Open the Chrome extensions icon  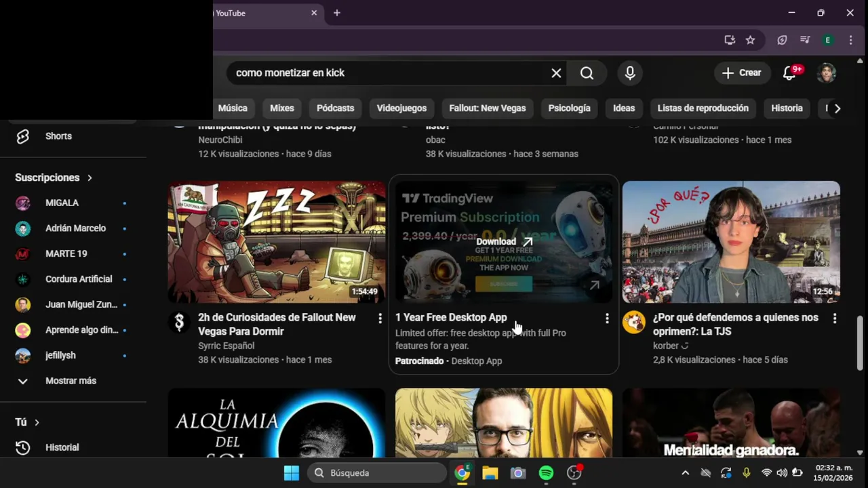click(782, 40)
